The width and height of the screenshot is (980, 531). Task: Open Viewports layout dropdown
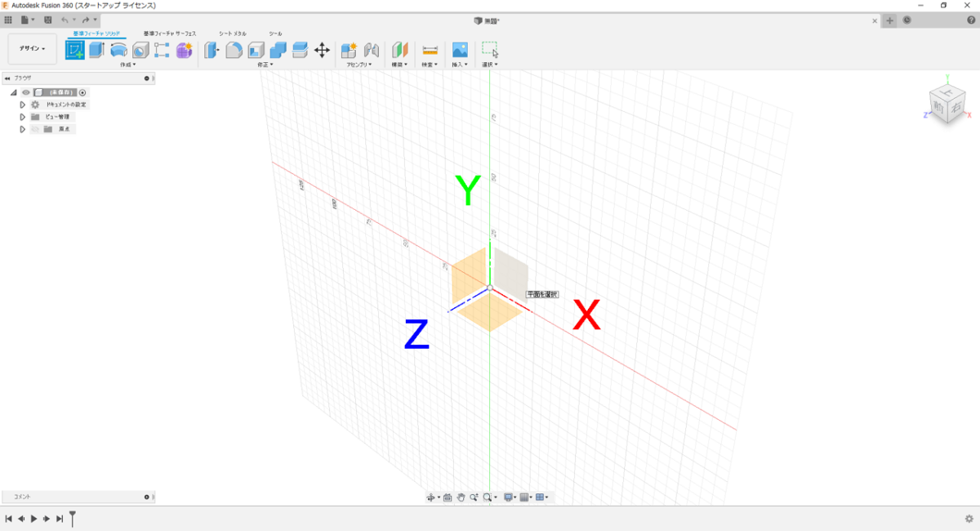[542, 497]
